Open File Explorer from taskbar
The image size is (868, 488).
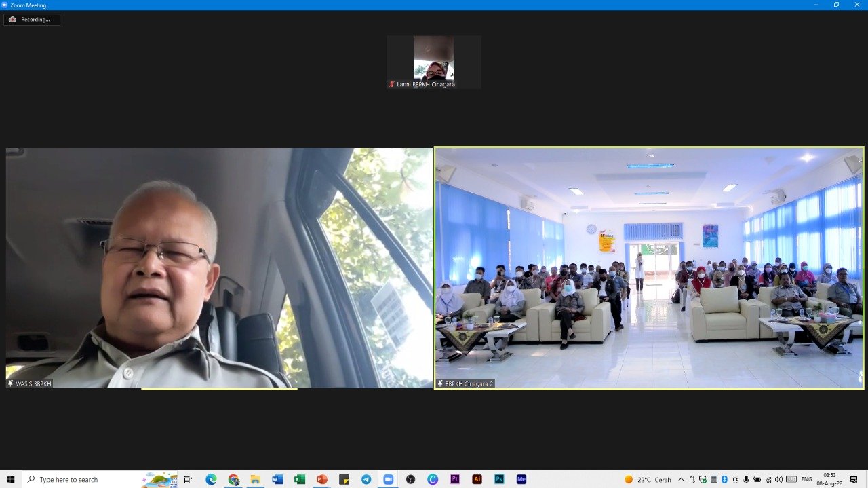coord(255,479)
